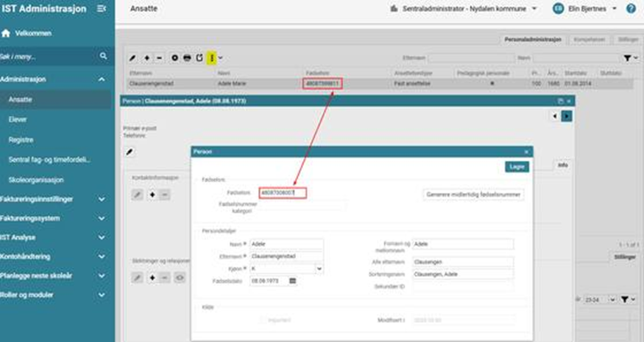
Task: Click the plus icon to add an employee
Action: (x=146, y=57)
